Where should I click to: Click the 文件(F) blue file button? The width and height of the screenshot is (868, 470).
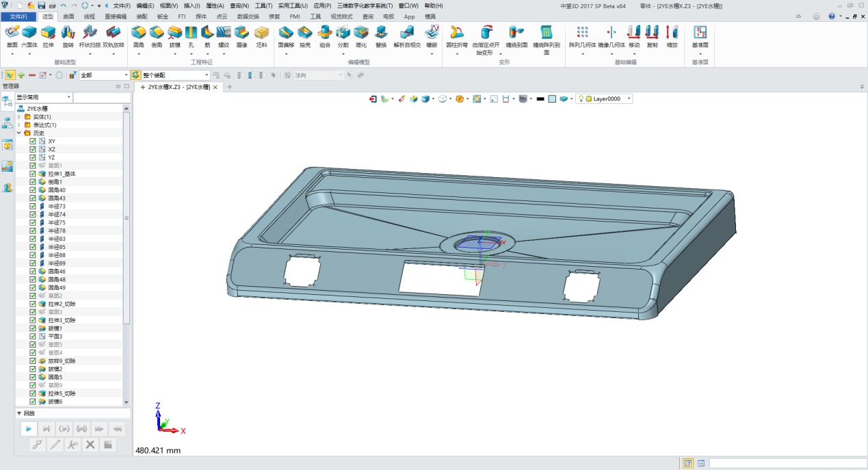click(x=18, y=16)
